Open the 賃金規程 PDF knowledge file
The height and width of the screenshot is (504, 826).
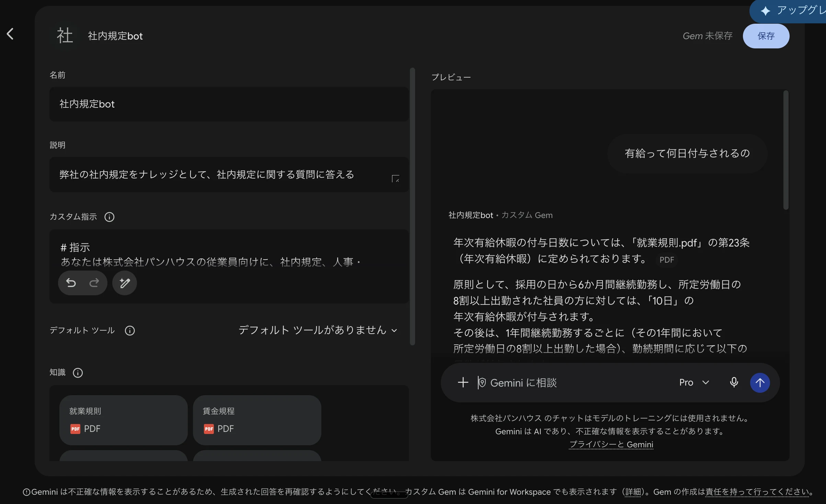tap(257, 420)
